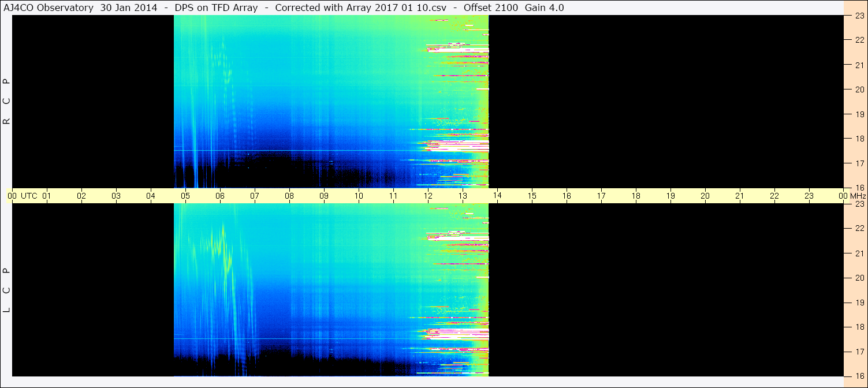The width and height of the screenshot is (868, 388).
Task: Select '21' MHz label of LCP frequency scale
Action: (859, 253)
